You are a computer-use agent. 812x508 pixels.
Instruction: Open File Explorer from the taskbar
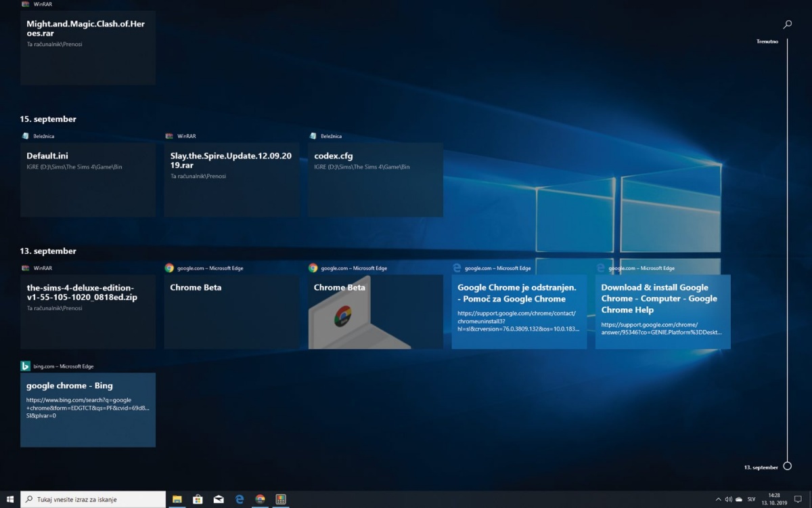coord(177,499)
